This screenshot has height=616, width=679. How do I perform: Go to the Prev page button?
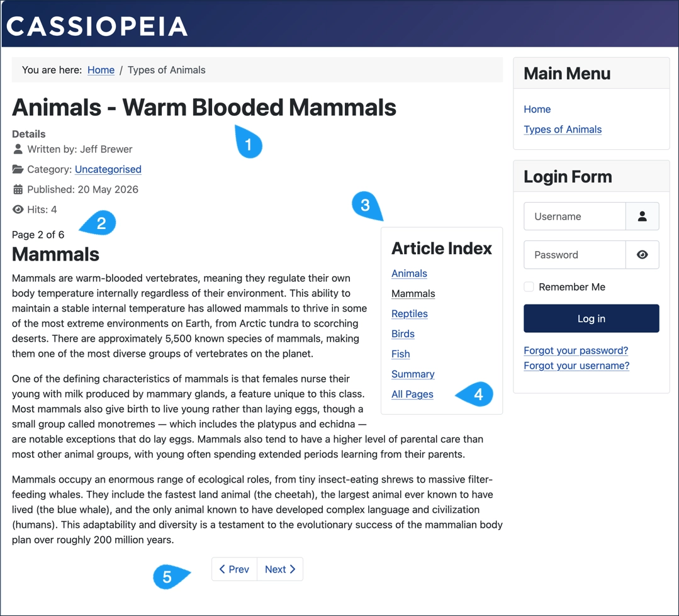pyautogui.click(x=234, y=569)
